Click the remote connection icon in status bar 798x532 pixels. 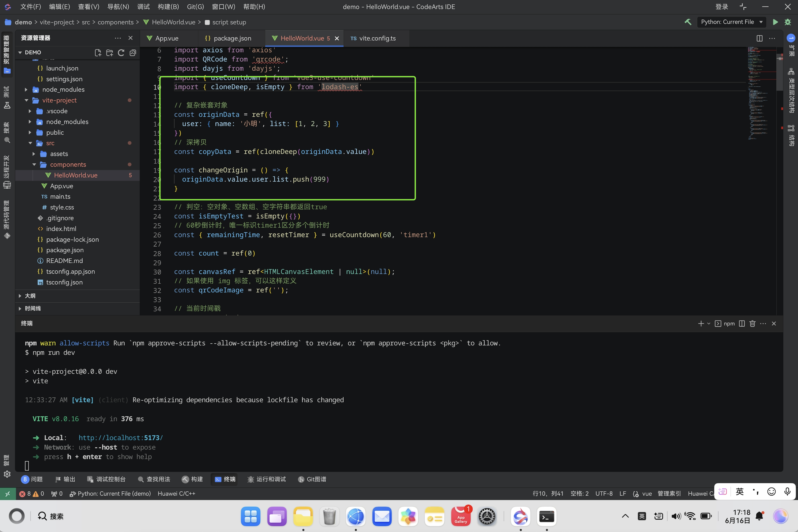pos(8,494)
